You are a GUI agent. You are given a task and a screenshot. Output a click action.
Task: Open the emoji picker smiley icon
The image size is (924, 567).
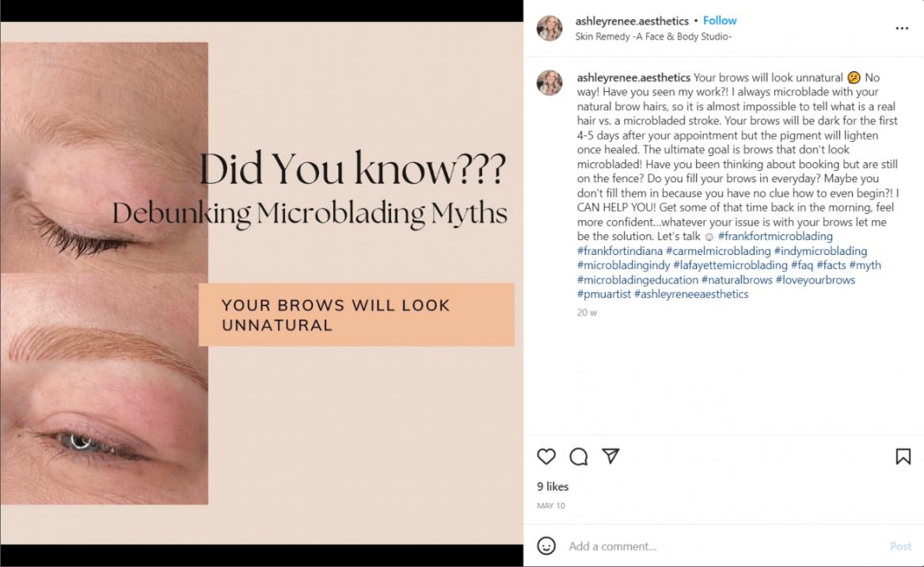click(x=546, y=546)
